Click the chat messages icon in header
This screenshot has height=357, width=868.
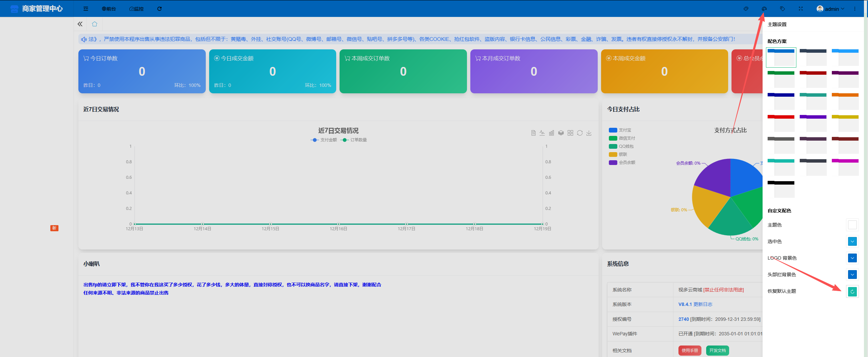[746, 9]
